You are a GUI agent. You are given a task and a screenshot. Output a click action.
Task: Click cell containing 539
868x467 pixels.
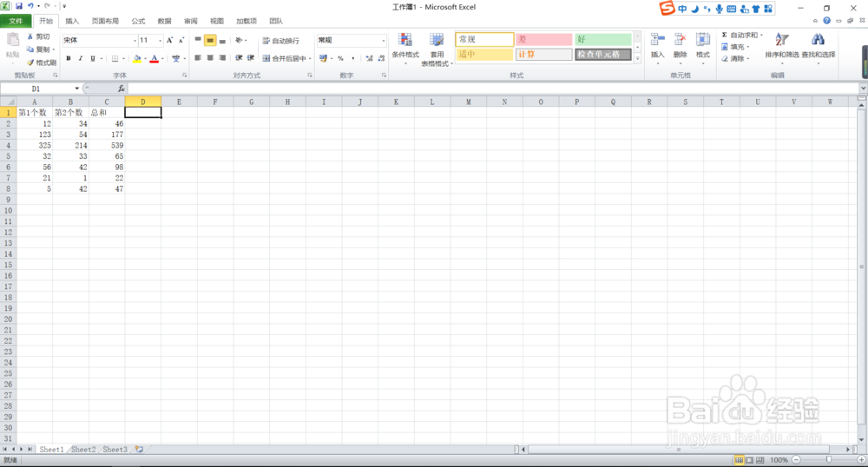click(107, 146)
